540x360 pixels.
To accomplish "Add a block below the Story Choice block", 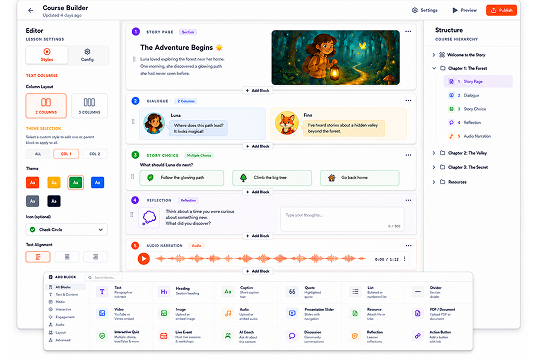I will click(258, 192).
